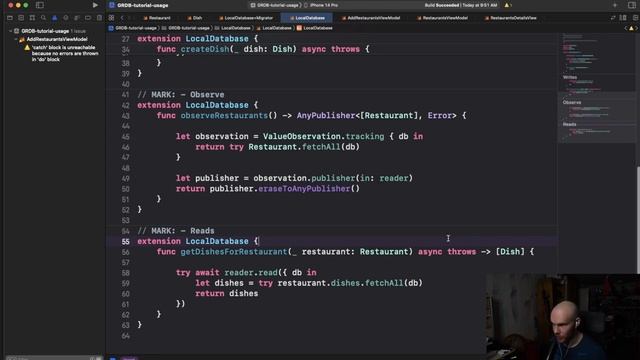
Task: Show warnings from the toolbar warning icon
Action: tap(507, 5)
